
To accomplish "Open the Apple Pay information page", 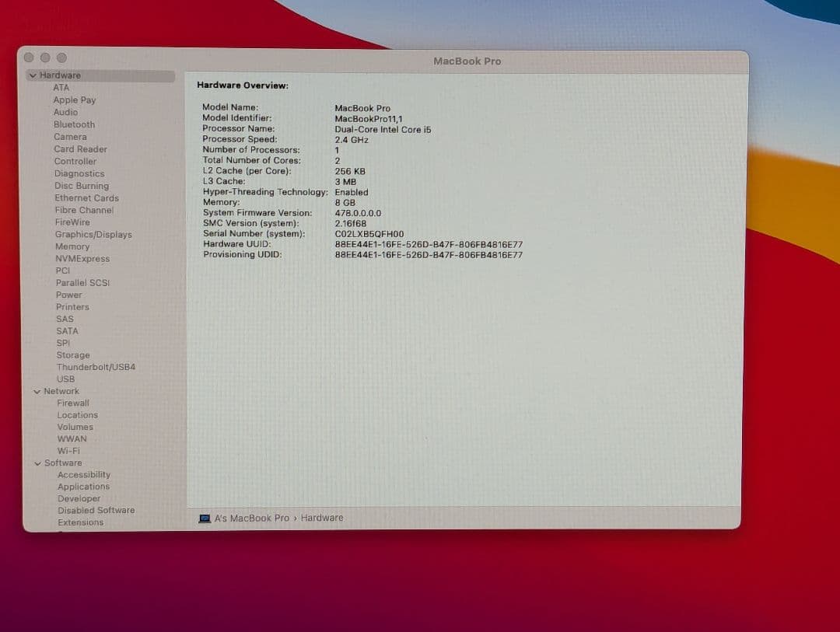I will pyautogui.click(x=75, y=100).
